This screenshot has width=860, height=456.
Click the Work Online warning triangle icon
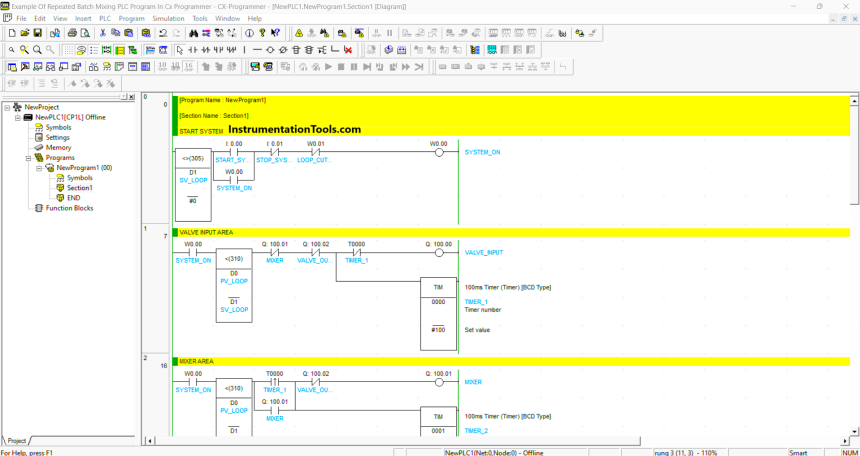(298, 33)
